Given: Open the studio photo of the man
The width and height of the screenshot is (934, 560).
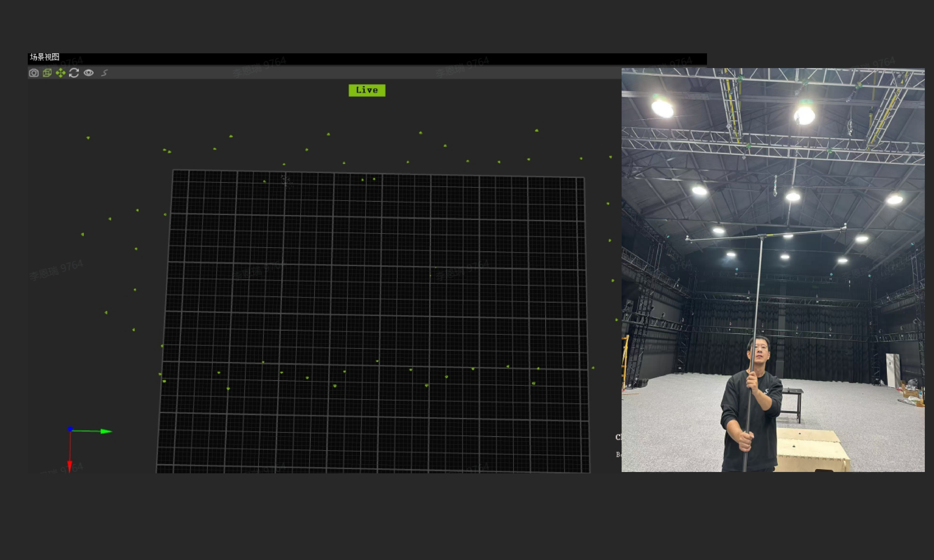Looking at the screenshot, I should point(773,270).
